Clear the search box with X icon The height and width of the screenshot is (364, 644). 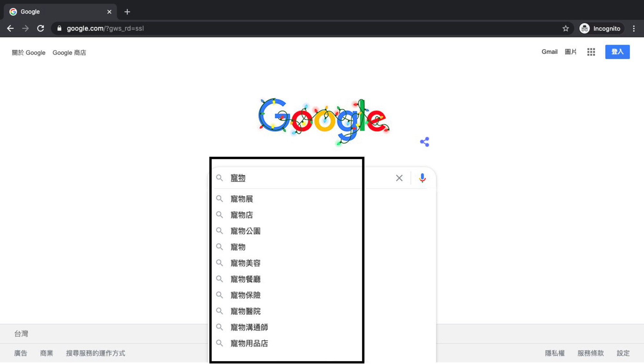[399, 178]
